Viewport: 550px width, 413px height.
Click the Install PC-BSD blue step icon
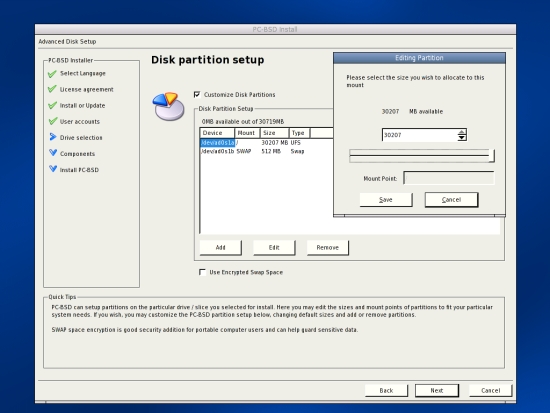coord(53,169)
